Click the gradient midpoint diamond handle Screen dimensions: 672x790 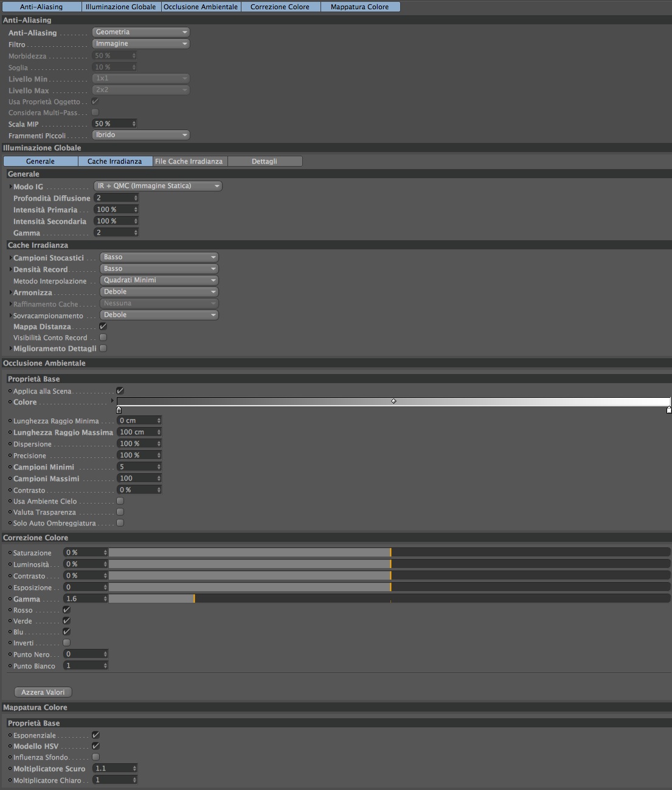(x=393, y=401)
